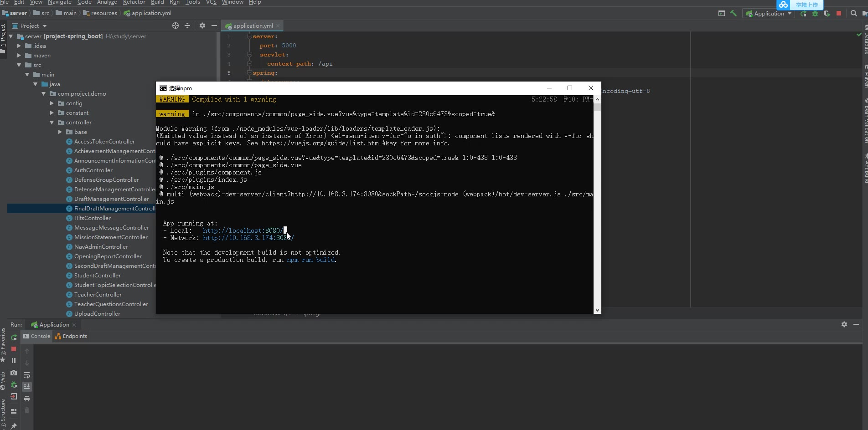The image size is (868, 430).
Task: Toggle scroll to end in console
Action: click(27, 386)
